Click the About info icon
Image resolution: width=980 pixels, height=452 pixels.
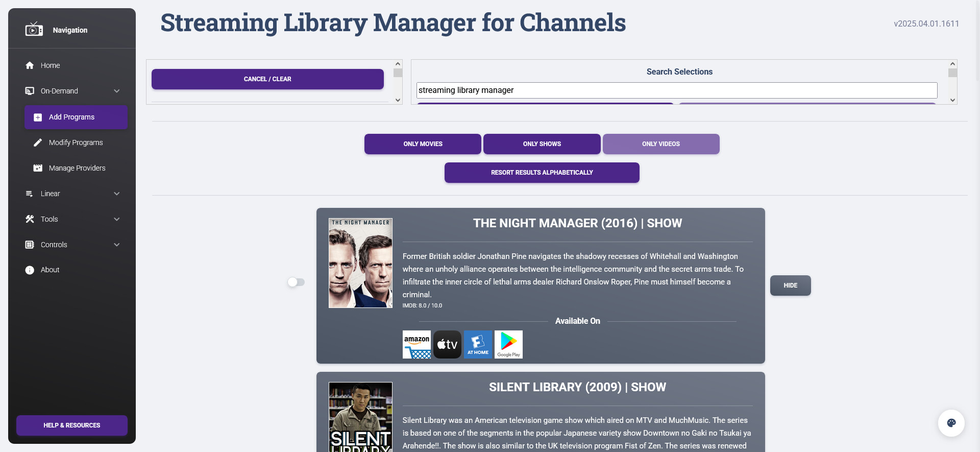tap(30, 270)
